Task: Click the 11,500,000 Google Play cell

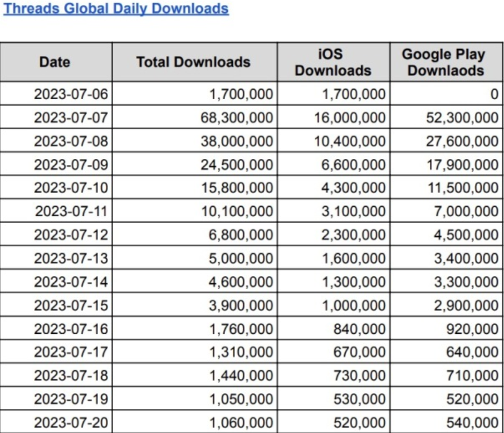Action: click(446, 187)
